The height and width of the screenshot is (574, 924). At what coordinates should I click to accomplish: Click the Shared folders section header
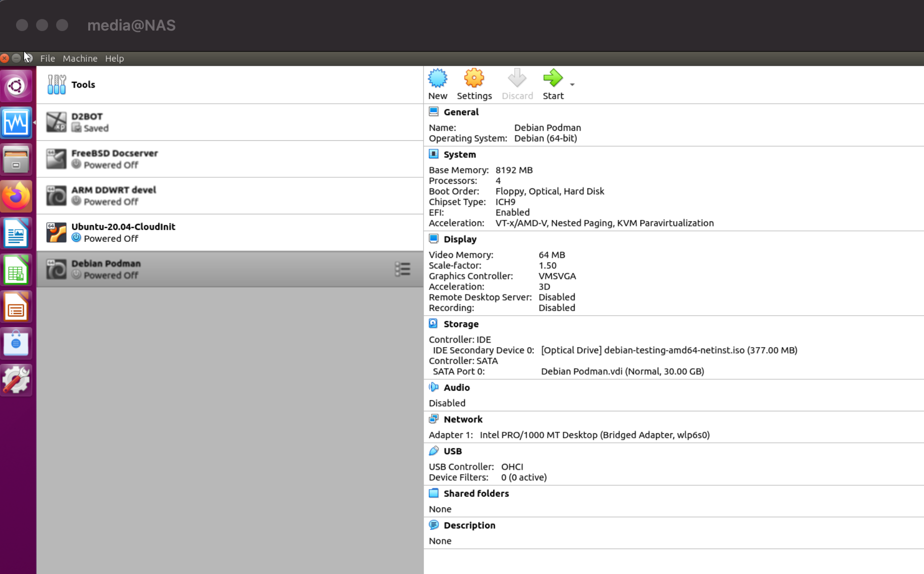476,494
